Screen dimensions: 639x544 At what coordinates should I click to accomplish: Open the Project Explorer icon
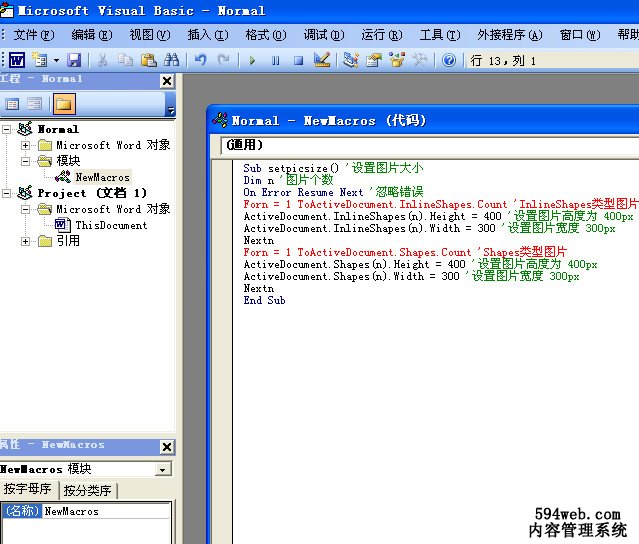tap(350, 60)
